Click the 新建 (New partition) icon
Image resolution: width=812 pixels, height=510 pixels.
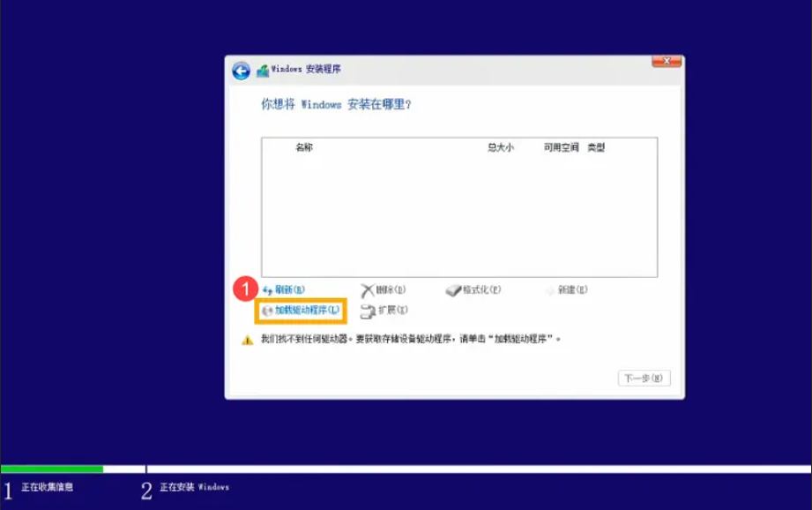[x=551, y=288]
